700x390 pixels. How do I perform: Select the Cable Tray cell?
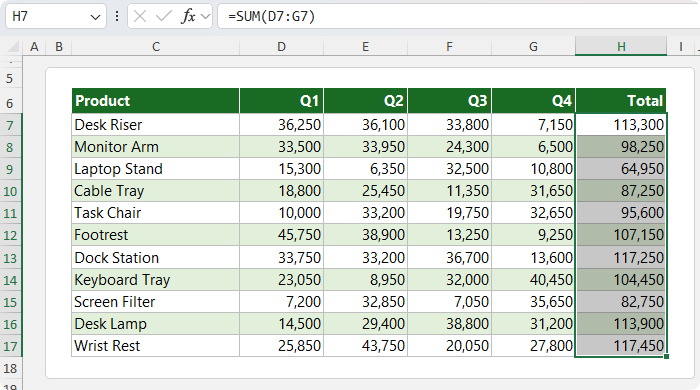click(x=155, y=191)
